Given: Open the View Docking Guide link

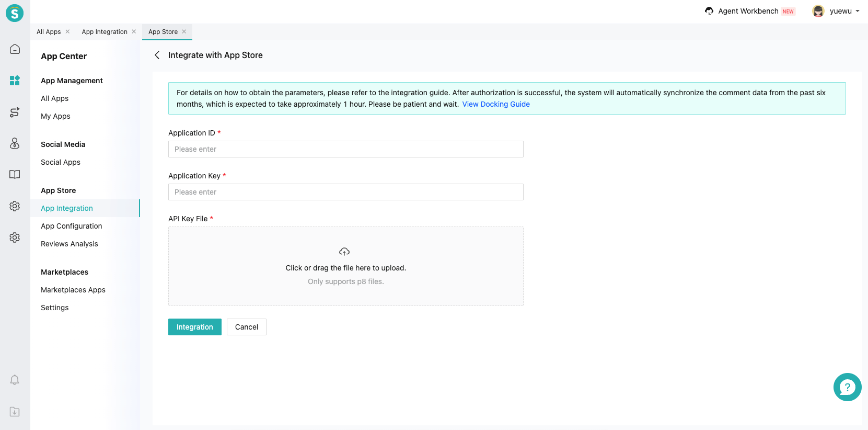Looking at the screenshot, I should click(496, 104).
